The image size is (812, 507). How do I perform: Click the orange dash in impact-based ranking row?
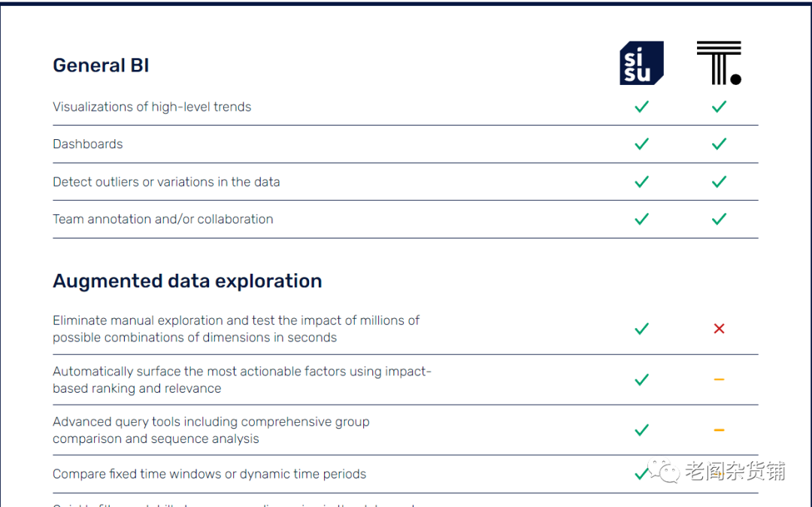click(x=719, y=380)
